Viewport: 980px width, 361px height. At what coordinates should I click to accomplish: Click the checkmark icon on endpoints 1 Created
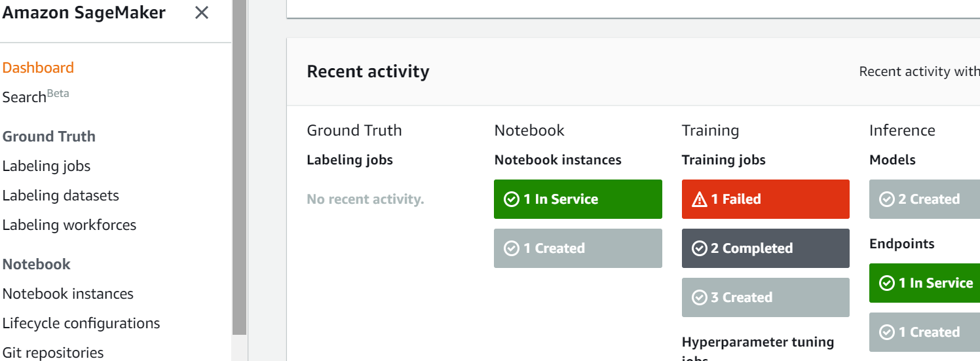point(887,332)
